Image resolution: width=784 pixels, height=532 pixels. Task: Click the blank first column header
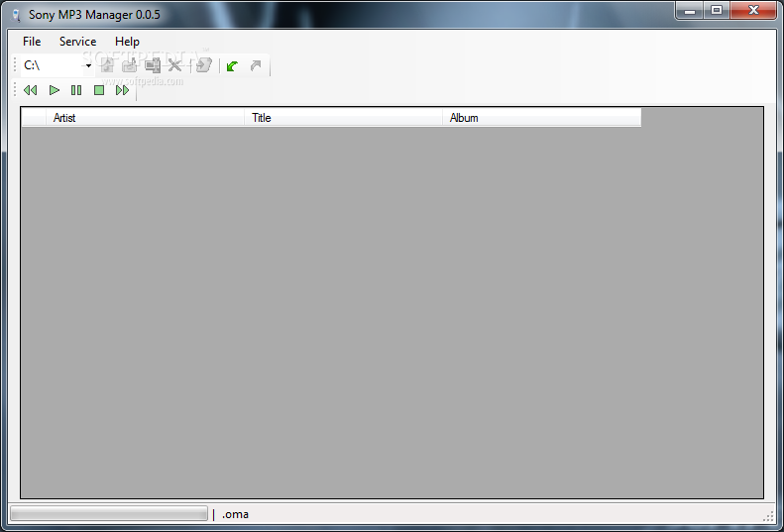pyautogui.click(x=34, y=118)
